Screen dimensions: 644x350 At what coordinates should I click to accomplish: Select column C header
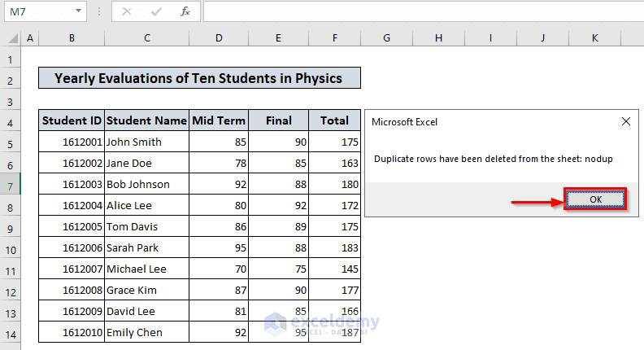point(146,38)
